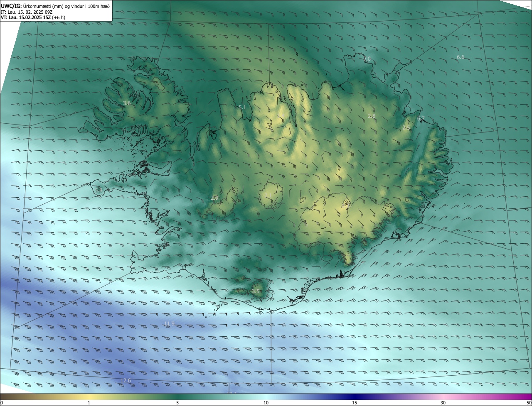The width and height of the screenshot is (532, 406).
Task: Click the pale yellow segment of the color bar
Action: click(89, 397)
